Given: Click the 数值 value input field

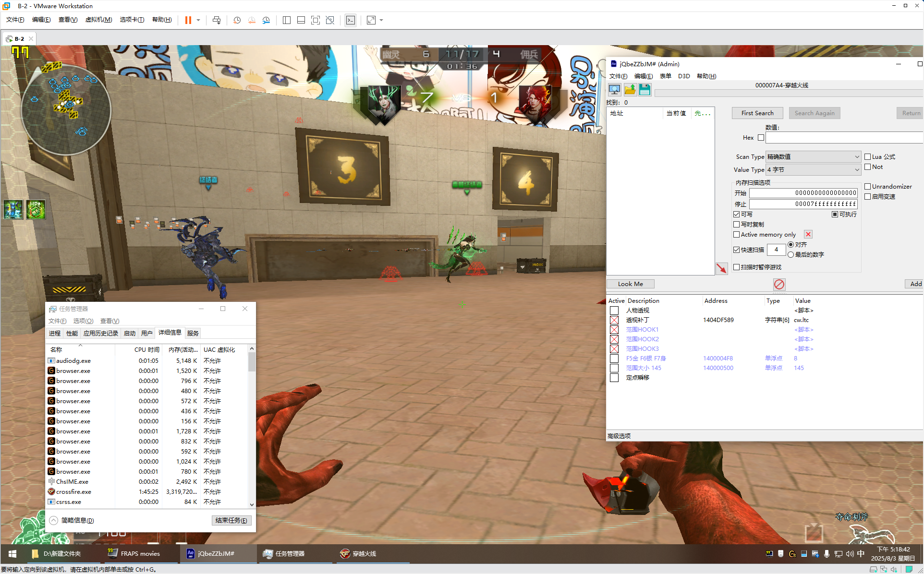Looking at the screenshot, I should (x=844, y=138).
